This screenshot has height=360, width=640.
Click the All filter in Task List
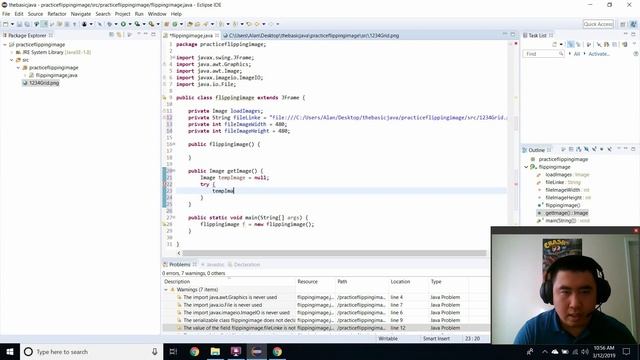[x=577, y=54]
